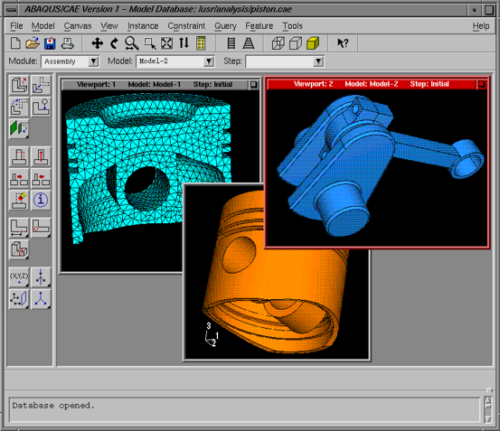The image size is (500, 431).
Task: Click the context Help pointer icon
Action: [x=343, y=43]
